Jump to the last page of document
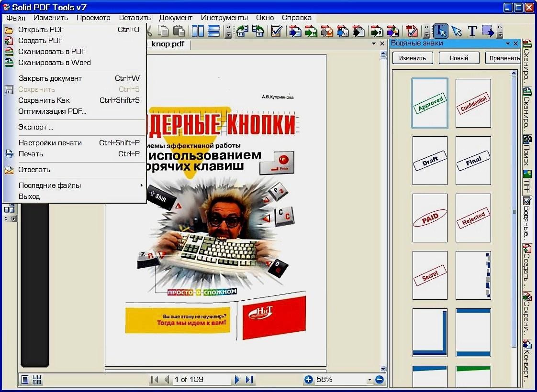This screenshot has width=537, height=392. (x=249, y=380)
